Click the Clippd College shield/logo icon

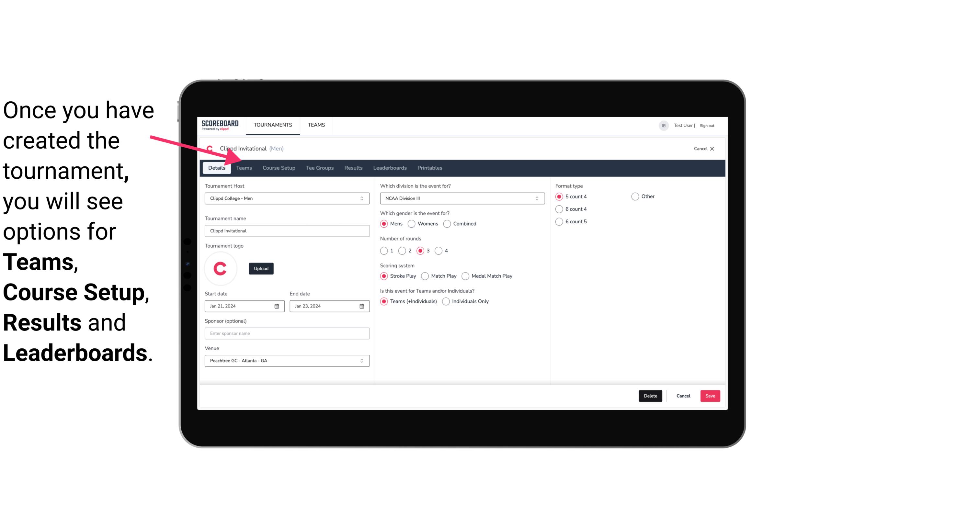coord(210,148)
